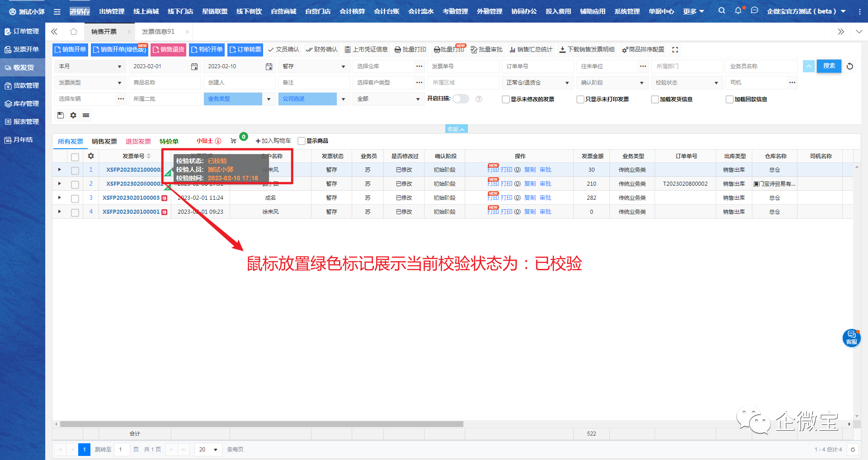
Task: Open the notification bell
Action: pos(738,10)
